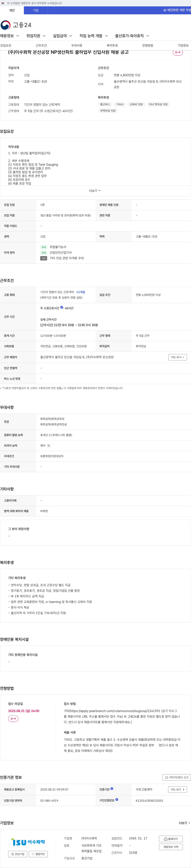Click the 고용24 logo
Viewport: 191px width, 868px height.
pos(16,25)
